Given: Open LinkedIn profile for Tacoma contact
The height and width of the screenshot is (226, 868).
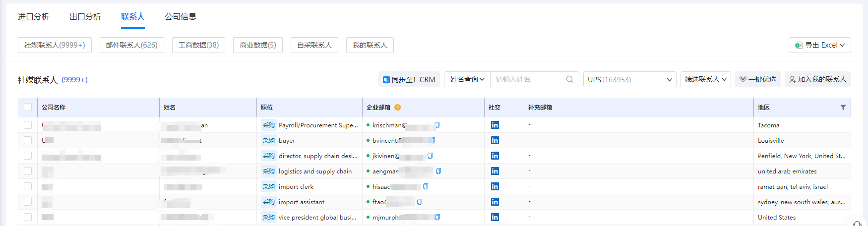Looking at the screenshot, I should (495, 125).
